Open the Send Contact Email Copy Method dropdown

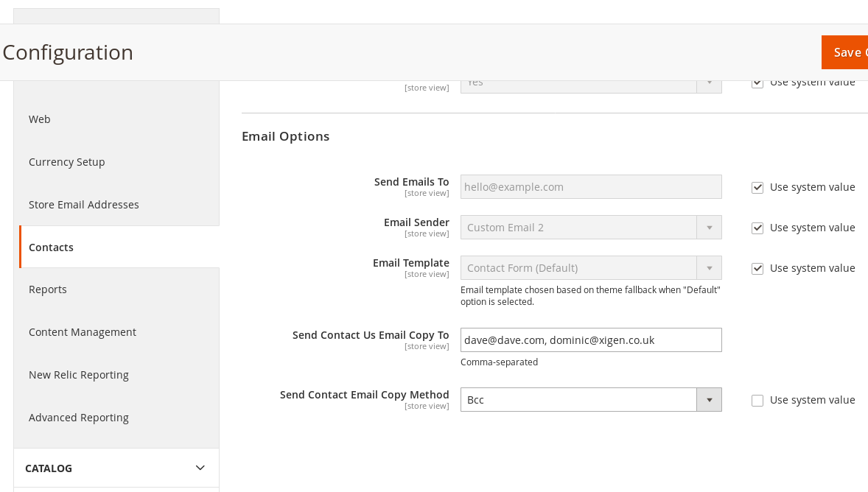click(590, 400)
